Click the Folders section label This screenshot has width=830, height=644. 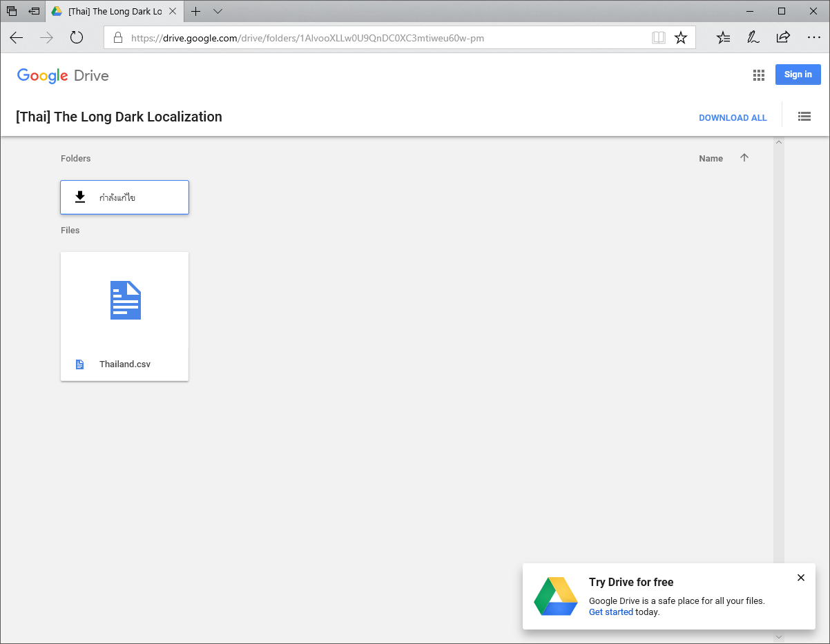[x=76, y=158]
